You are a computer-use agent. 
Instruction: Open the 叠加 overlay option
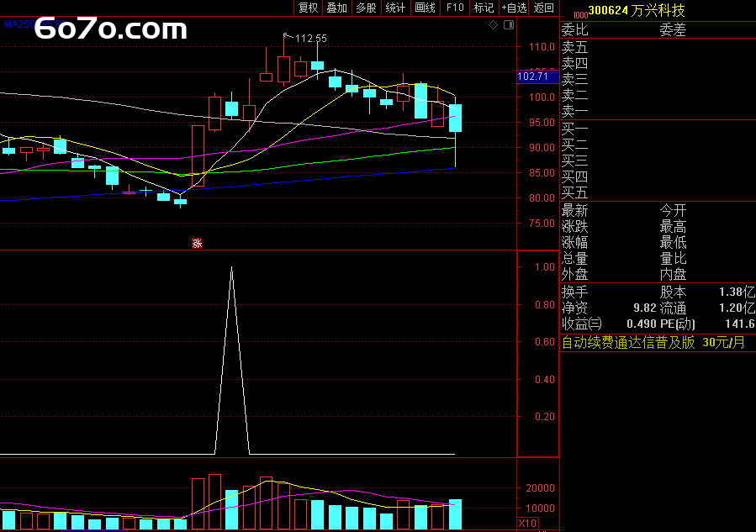point(337,8)
